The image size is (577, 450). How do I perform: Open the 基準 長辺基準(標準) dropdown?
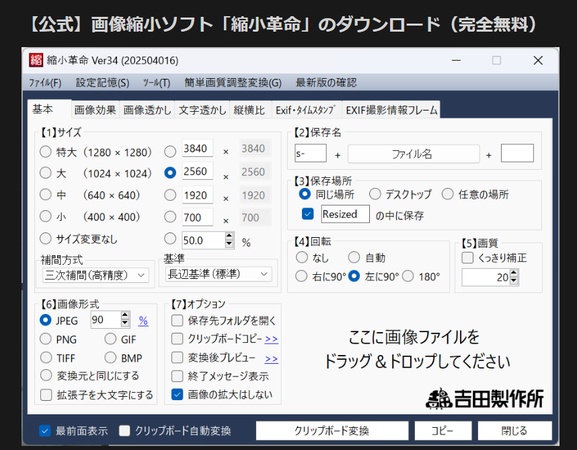[x=219, y=274]
